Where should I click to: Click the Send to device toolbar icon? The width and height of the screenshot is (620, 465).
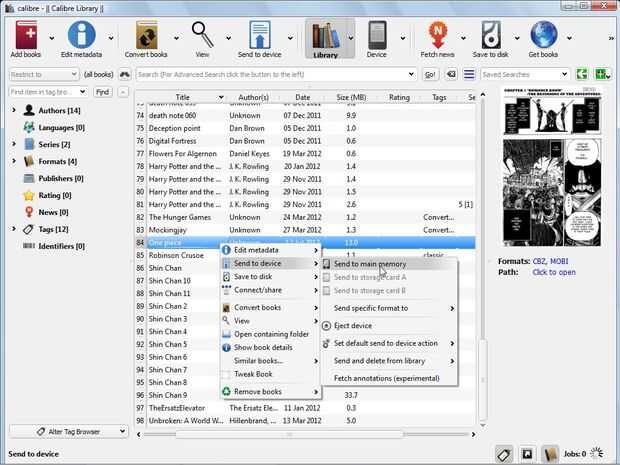(259, 35)
